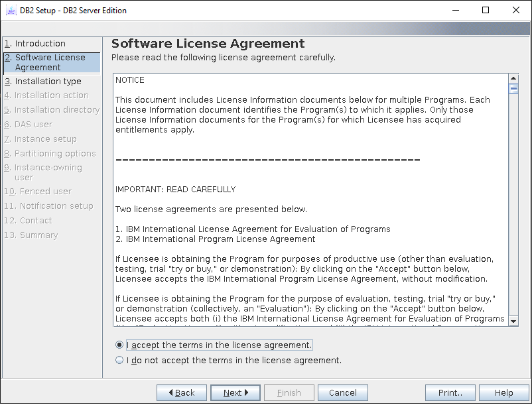Click the license scrollbar track below thumb
This screenshot has height=405, width=532.
coord(513,199)
